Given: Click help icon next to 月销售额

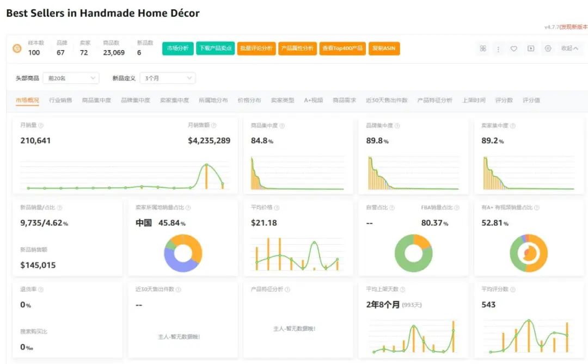Looking at the screenshot, I should (x=214, y=126).
